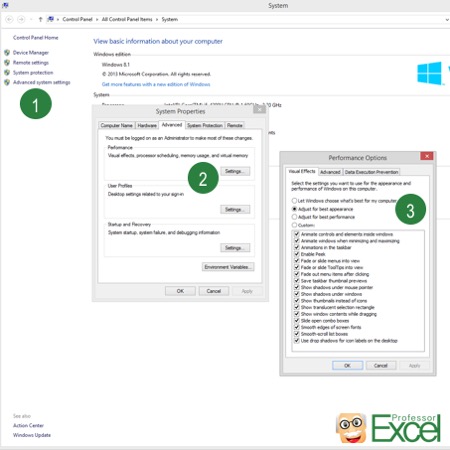Select the Custom radio option
The width and height of the screenshot is (450, 450).
(x=294, y=225)
